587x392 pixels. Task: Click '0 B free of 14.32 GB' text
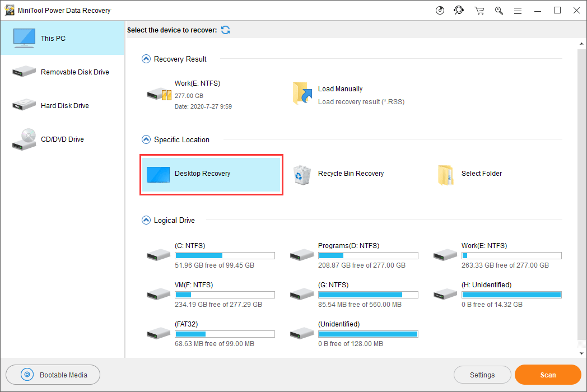[492, 305]
